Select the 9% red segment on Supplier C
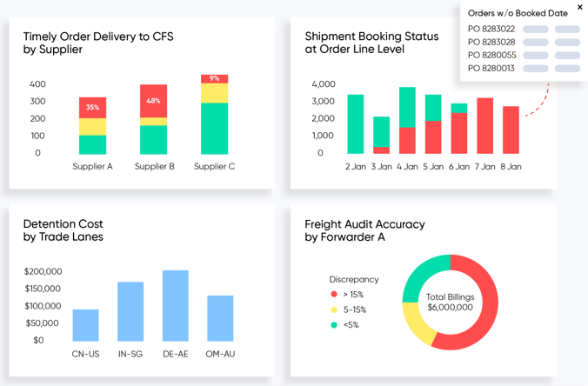This screenshot has width=588, height=386. pyautogui.click(x=215, y=79)
